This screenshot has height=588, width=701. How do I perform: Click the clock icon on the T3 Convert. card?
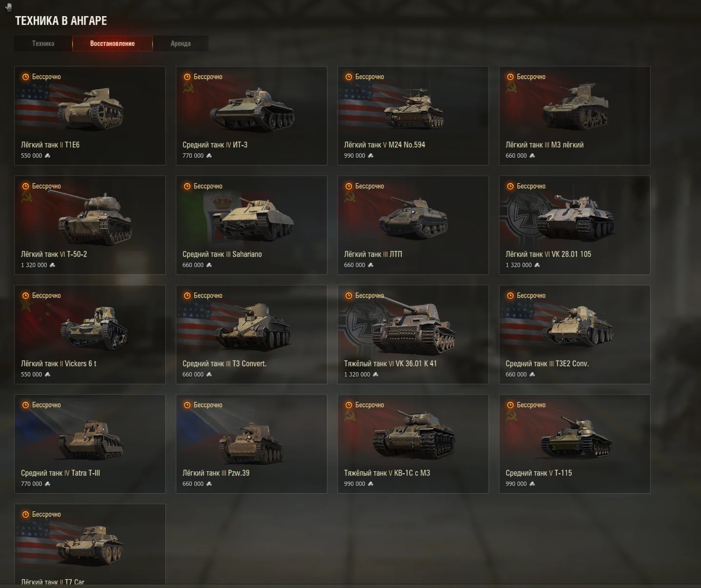pos(187,295)
